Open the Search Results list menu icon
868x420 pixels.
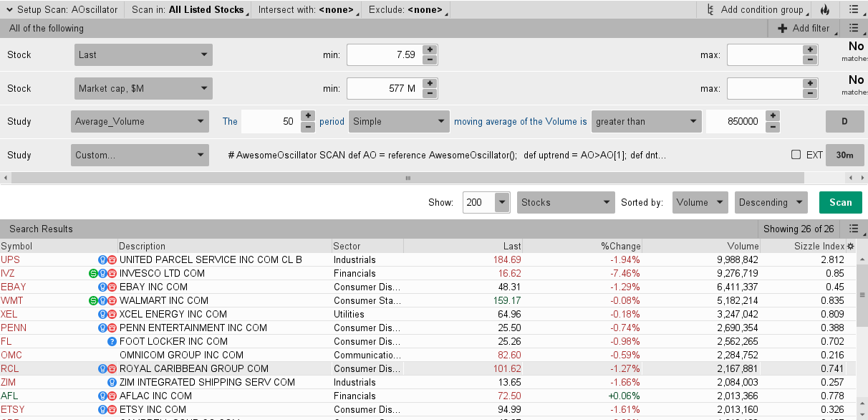[x=853, y=229]
